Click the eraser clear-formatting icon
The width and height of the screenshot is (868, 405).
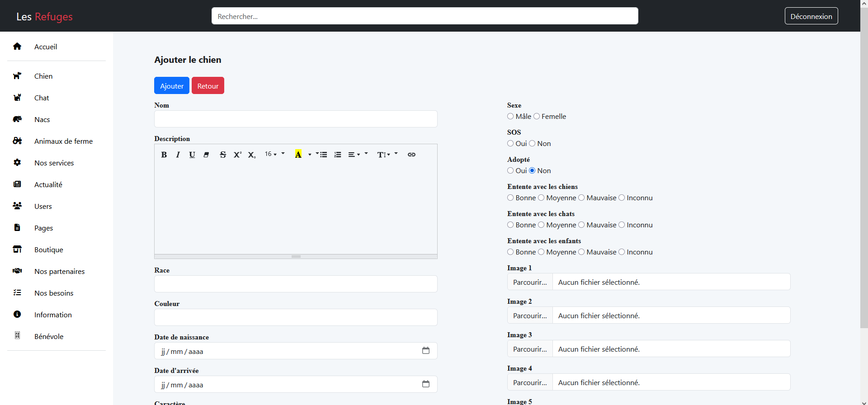pos(206,155)
